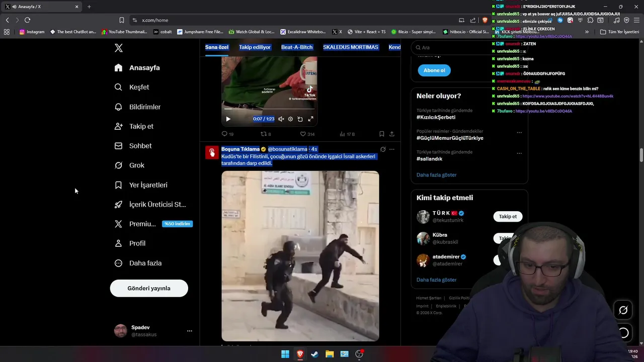Open Steam from taskbar
Viewport: 644px width, 362px height.
click(314, 354)
